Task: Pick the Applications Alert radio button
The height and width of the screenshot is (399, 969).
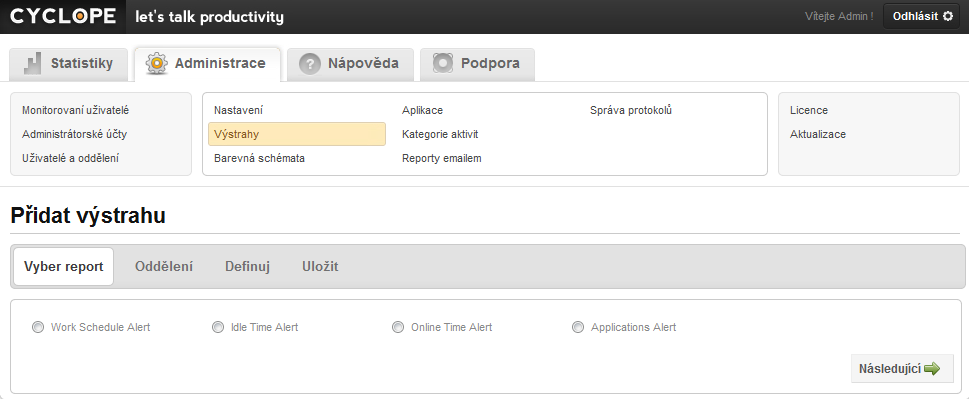Action: coord(578,327)
